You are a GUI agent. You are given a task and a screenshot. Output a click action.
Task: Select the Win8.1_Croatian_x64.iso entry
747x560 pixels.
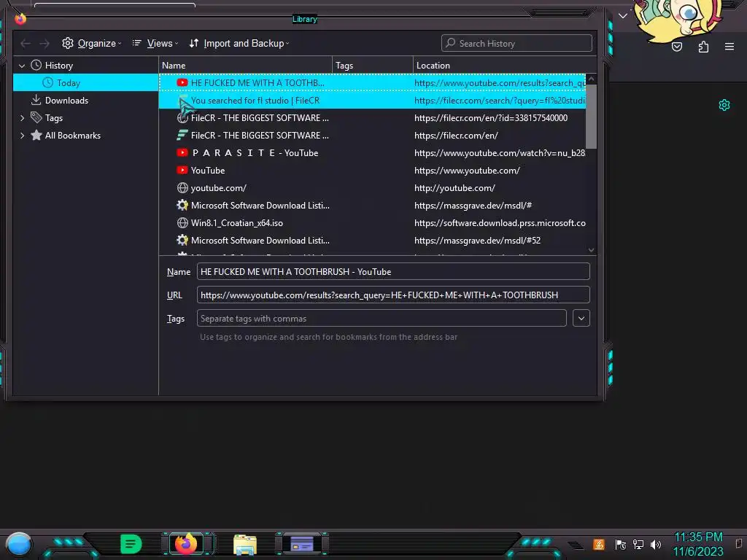pyautogui.click(x=372, y=223)
